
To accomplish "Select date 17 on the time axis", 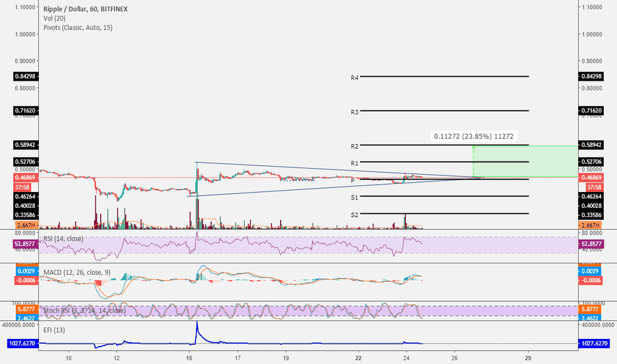I will (237, 358).
